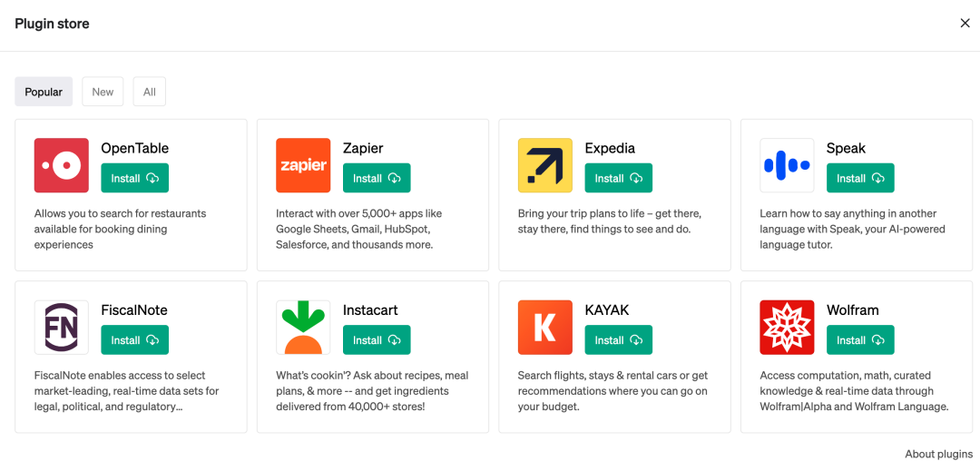Install the Expedia plugin
Image resolution: width=980 pixels, height=471 pixels.
tap(618, 179)
